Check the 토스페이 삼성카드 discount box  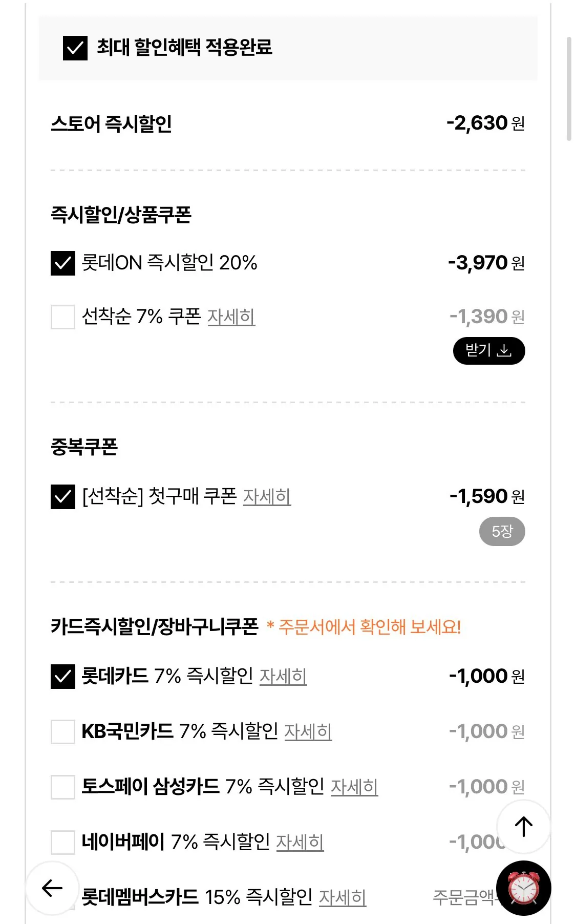coord(63,787)
